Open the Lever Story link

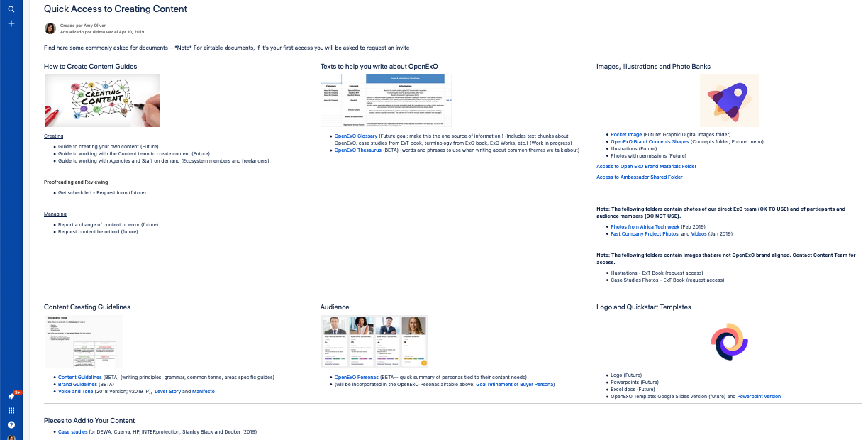tap(167, 391)
